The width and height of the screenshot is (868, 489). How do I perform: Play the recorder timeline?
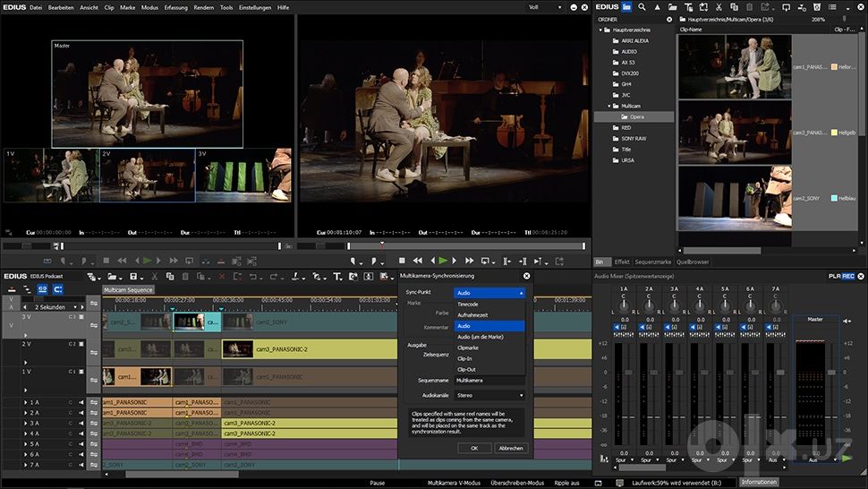coord(443,261)
